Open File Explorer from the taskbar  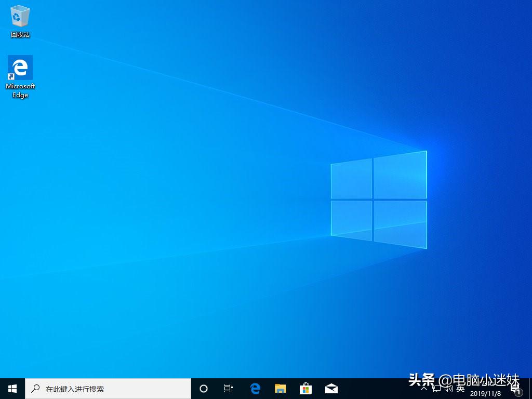point(280,388)
